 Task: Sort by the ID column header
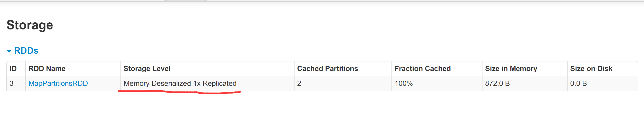coord(13,69)
